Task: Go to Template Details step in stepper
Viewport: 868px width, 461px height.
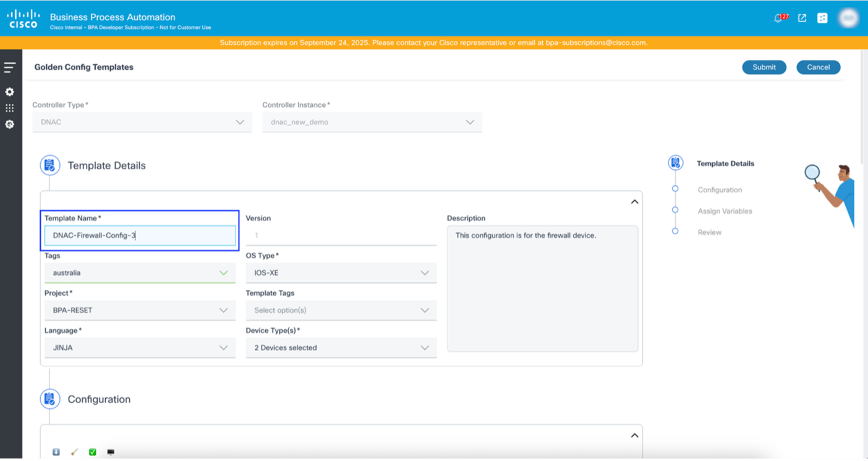Action: point(725,164)
